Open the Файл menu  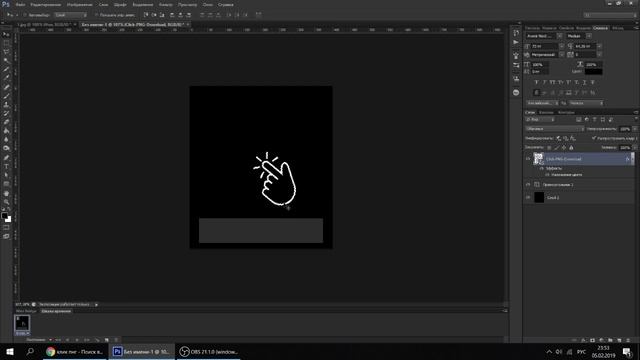click(20, 4)
